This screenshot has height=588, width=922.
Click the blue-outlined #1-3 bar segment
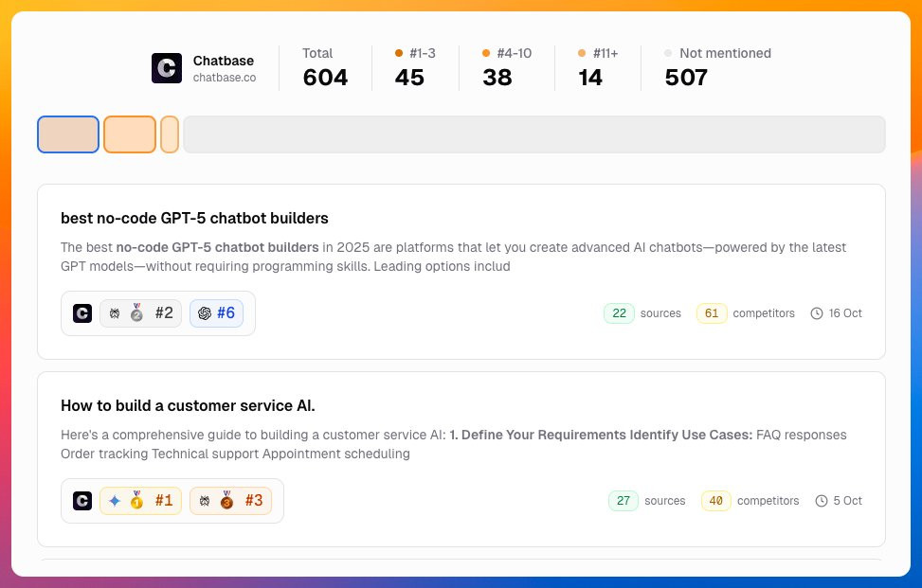[68, 134]
